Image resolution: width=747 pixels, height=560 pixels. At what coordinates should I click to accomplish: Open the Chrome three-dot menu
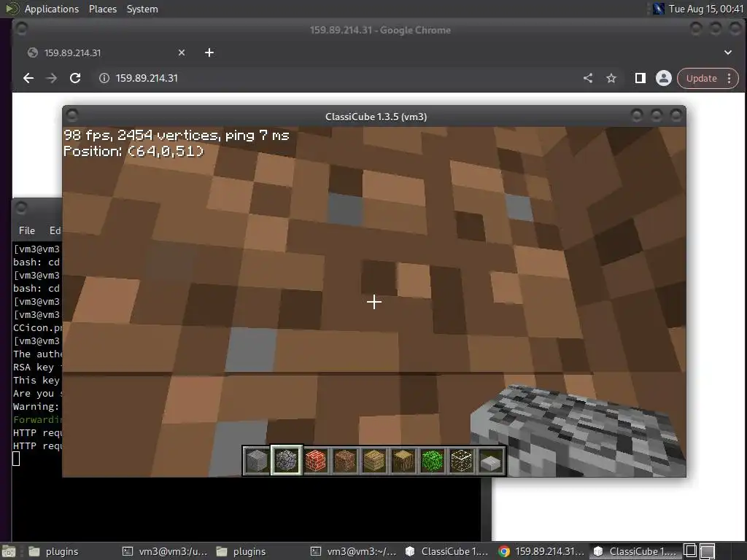pos(729,78)
